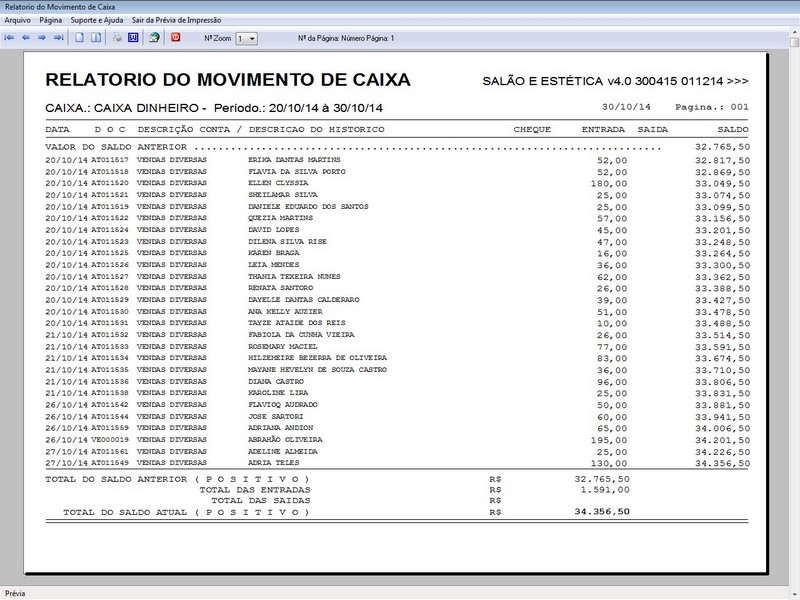Screen dimensions: 800x600
Task: Open the Arquivo menu
Action: coord(17,19)
